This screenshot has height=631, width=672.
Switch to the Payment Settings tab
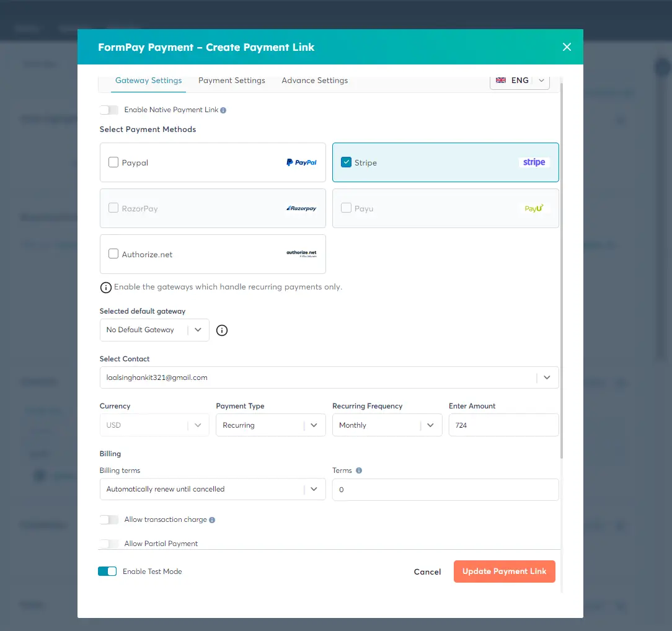(231, 80)
